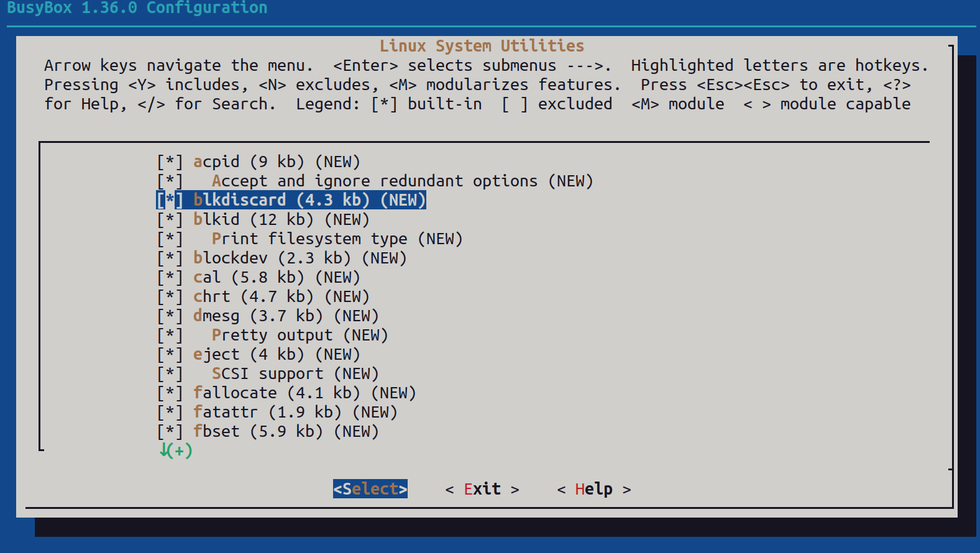Toggle Print filesystem type checkbox
Image resolution: width=980 pixels, height=553 pixels.
point(170,239)
